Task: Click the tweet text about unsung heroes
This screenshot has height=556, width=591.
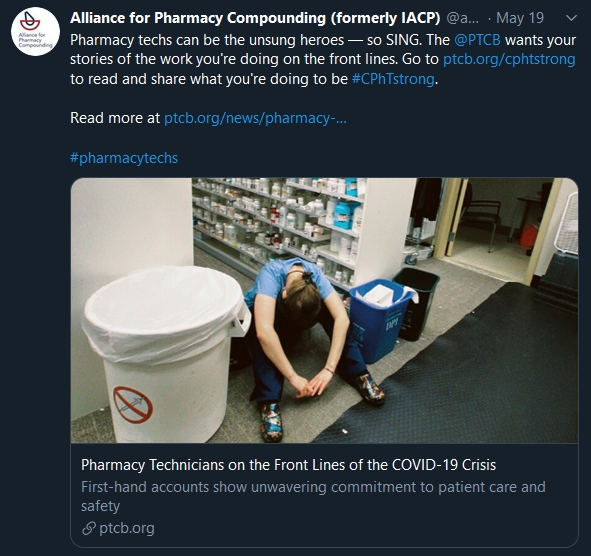Action: (323, 60)
